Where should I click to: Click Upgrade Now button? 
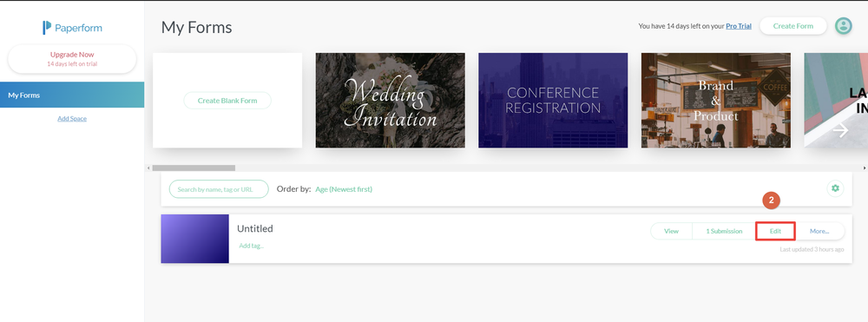(x=72, y=59)
